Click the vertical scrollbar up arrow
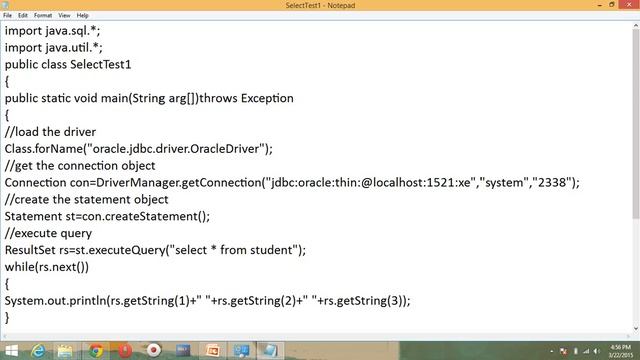The height and width of the screenshot is (360, 640). [636, 25]
